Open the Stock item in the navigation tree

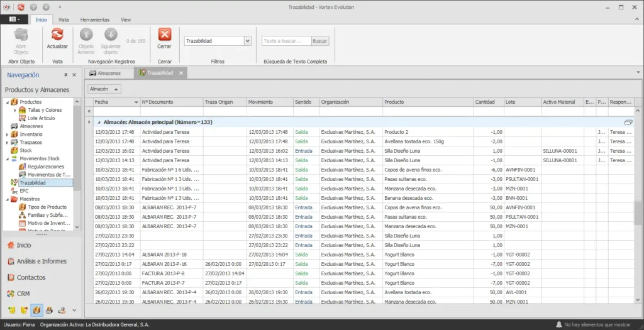(25, 150)
